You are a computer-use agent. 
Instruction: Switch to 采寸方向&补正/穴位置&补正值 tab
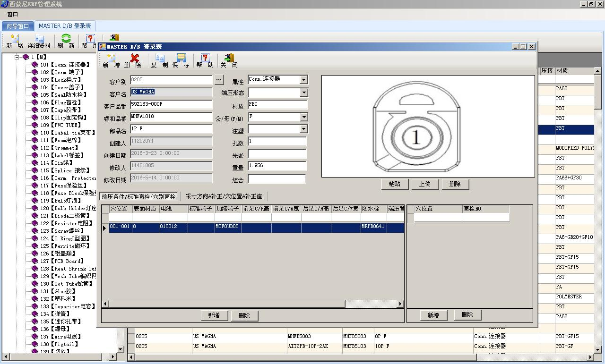(223, 196)
